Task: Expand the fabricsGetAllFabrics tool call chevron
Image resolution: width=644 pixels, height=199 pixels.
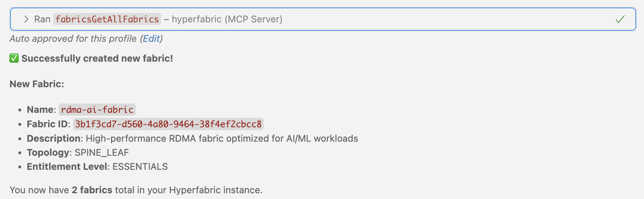Action: 26,19
